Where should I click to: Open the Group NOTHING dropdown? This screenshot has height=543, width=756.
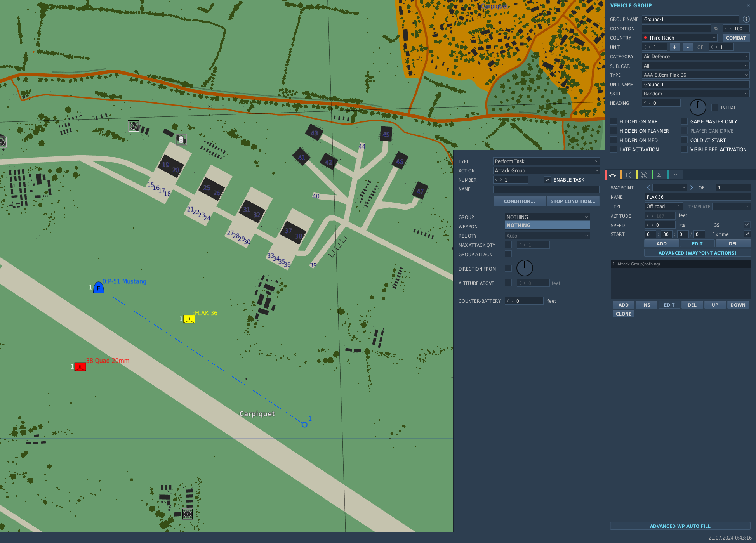[x=547, y=217]
